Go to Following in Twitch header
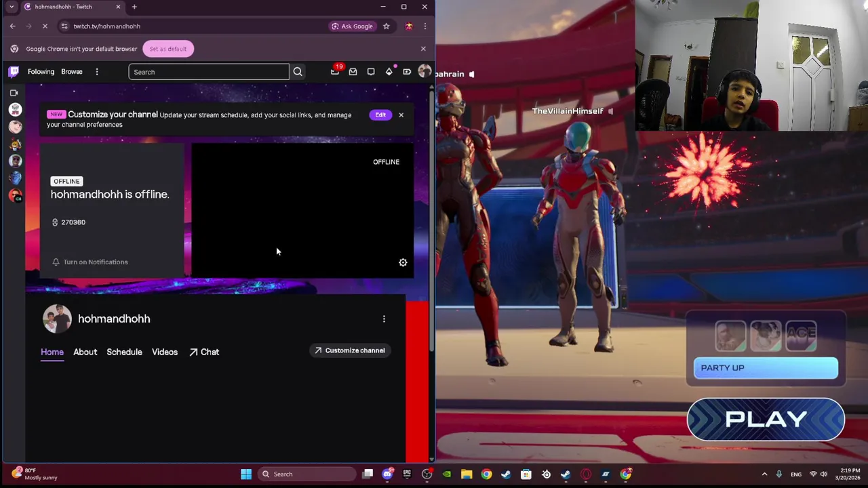Viewport: 868px width, 488px height. [x=41, y=72]
